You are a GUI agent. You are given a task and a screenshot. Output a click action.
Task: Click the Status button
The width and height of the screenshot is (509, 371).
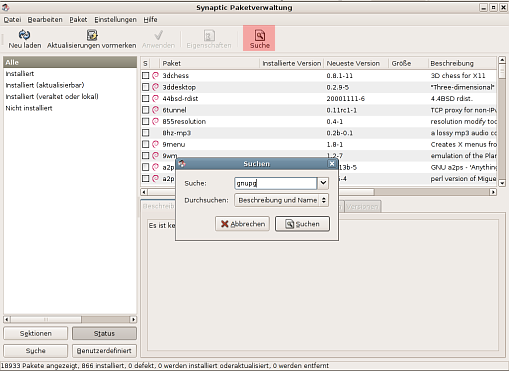click(104, 333)
